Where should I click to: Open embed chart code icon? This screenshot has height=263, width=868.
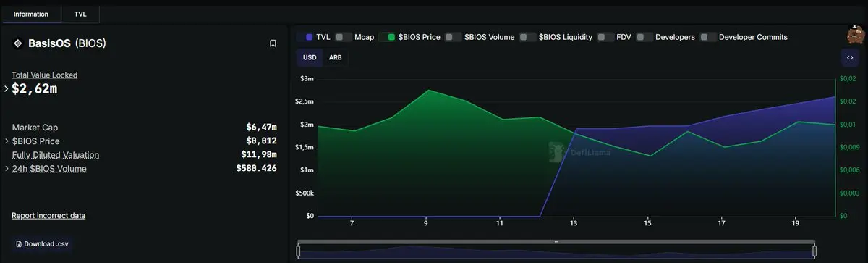[x=849, y=57]
